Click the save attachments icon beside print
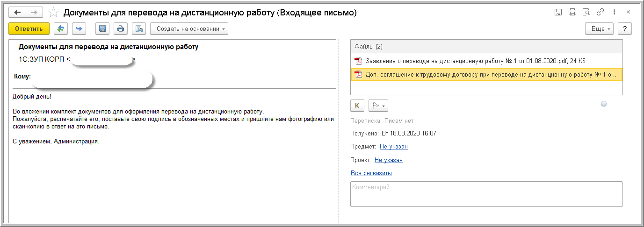This screenshot has width=644, height=227. [x=139, y=29]
